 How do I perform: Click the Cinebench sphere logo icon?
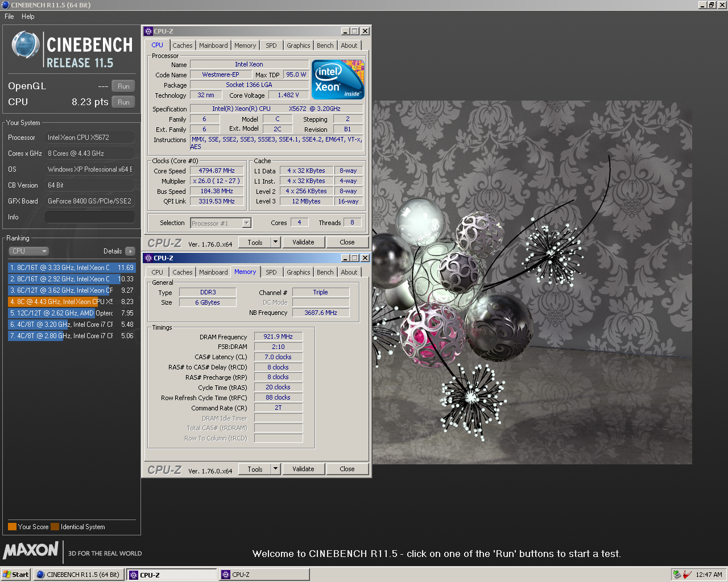pyautogui.click(x=26, y=45)
